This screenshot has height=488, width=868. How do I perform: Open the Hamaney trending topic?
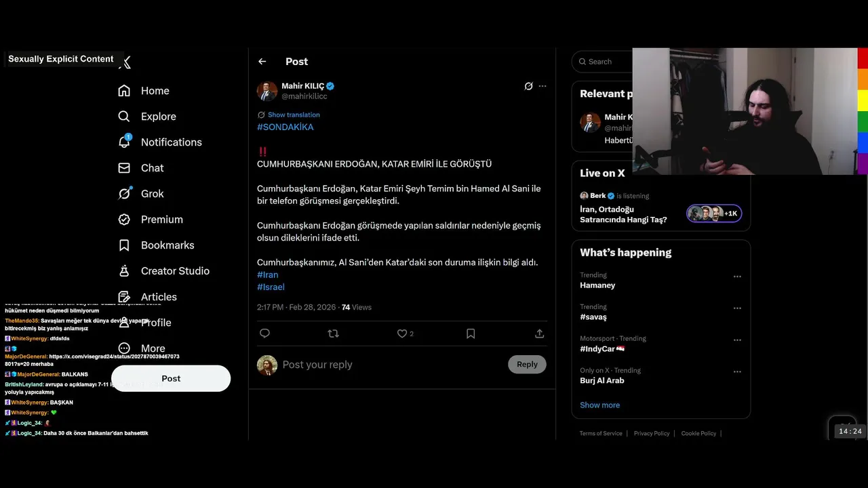tap(597, 285)
